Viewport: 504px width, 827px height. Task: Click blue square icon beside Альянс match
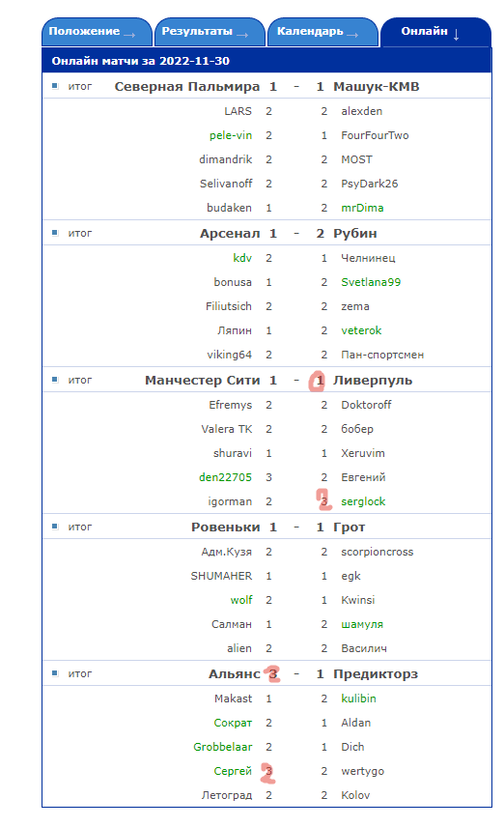pyautogui.click(x=55, y=673)
